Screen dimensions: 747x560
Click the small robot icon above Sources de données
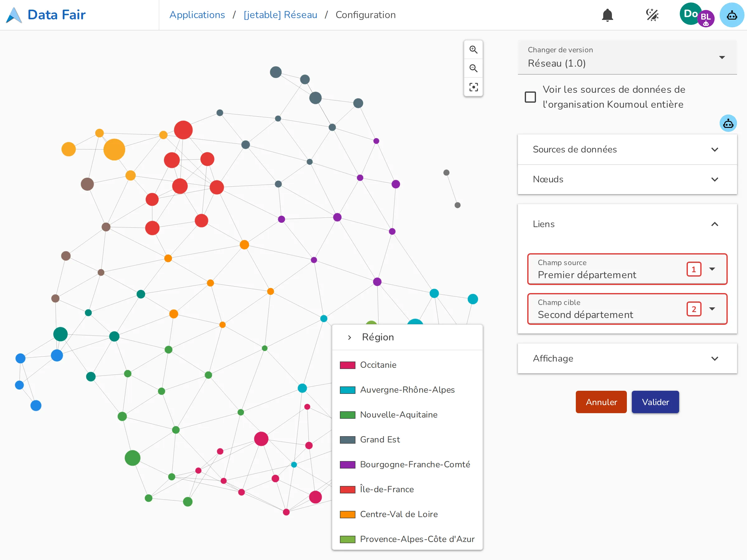(x=728, y=123)
